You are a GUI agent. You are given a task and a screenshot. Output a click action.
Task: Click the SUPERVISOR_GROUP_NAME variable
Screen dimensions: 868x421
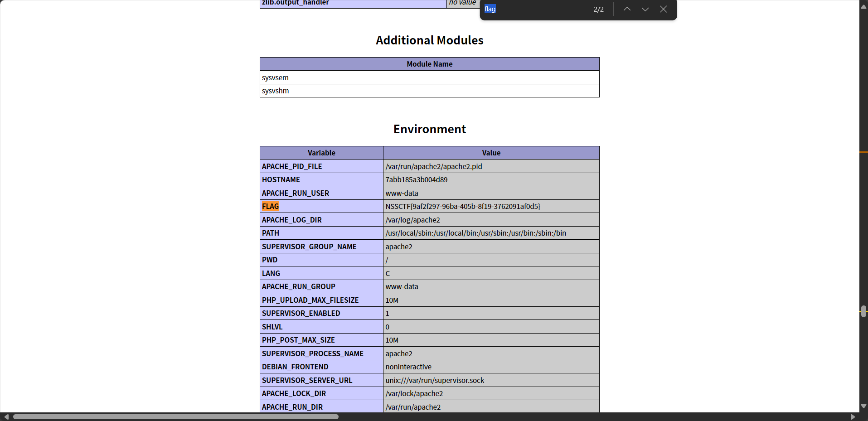coord(309,247)
